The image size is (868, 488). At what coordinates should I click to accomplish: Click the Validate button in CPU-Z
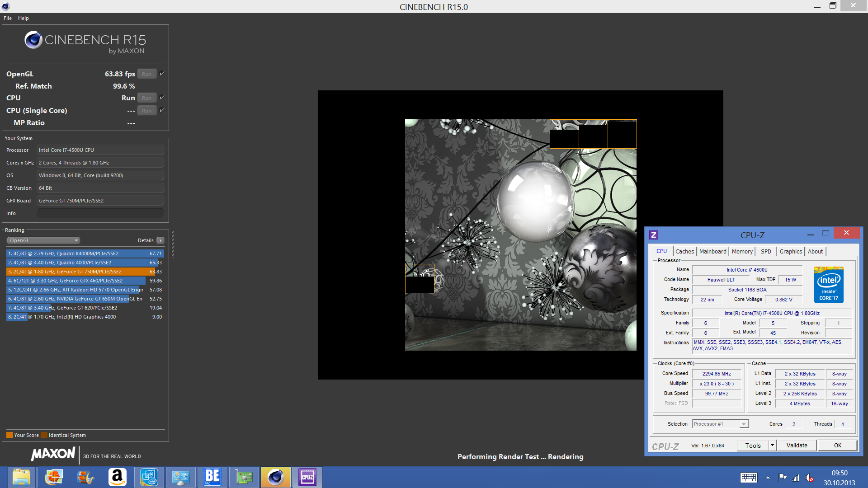pos(797,446)
